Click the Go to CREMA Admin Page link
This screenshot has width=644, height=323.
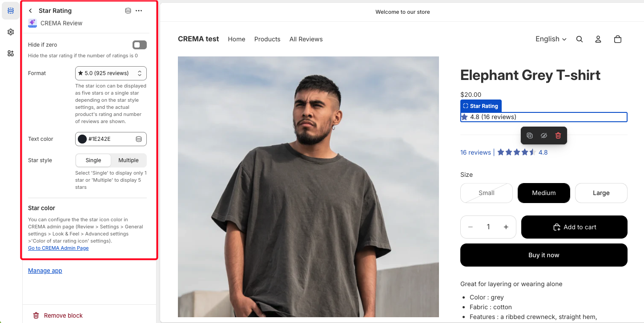pos(58,248)
